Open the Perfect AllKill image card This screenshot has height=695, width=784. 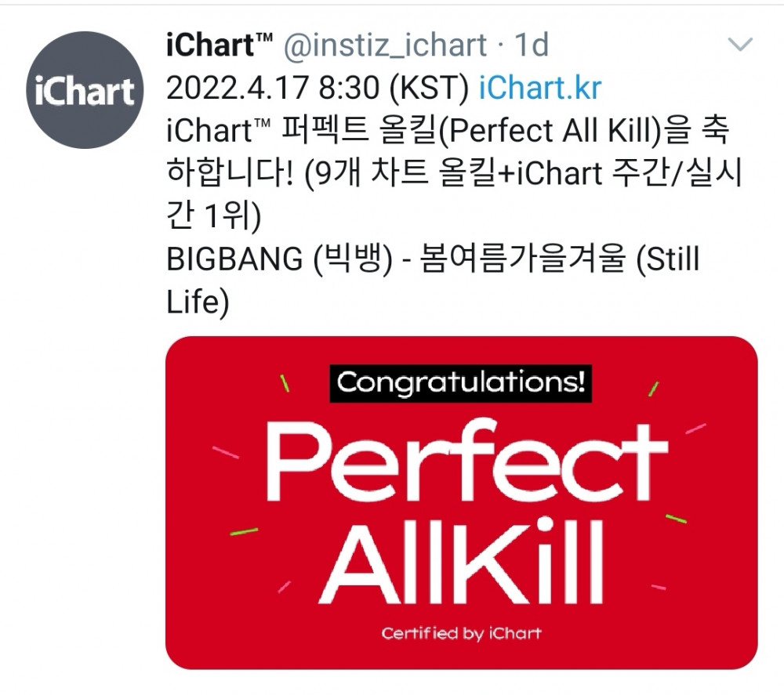pyautogui.click(x=462, y=502)
